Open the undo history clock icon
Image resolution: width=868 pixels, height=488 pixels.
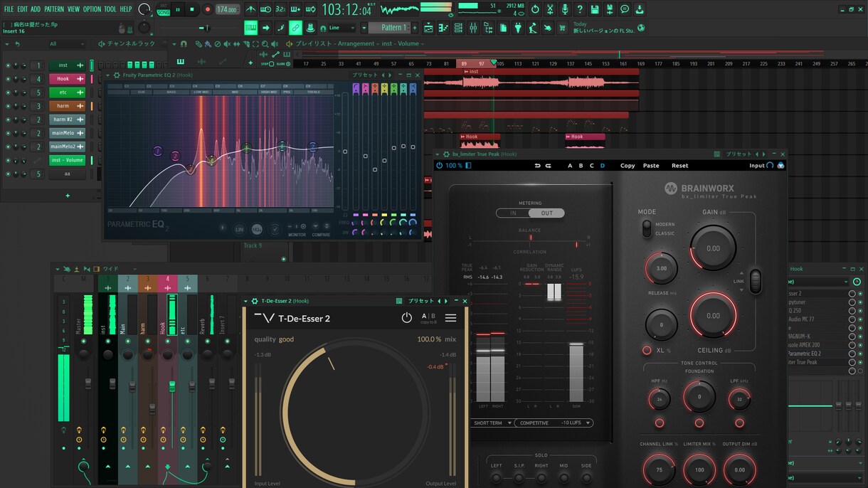click(534, 9)
